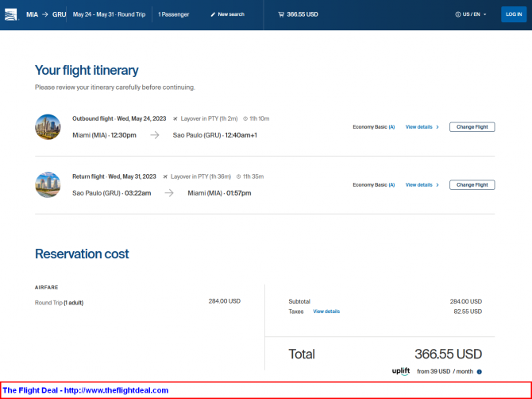The width and height of the screenshot is (532, 399).
Task: Change Flight for the return trip
Action: pyautogui.click(x=472, y=184)
